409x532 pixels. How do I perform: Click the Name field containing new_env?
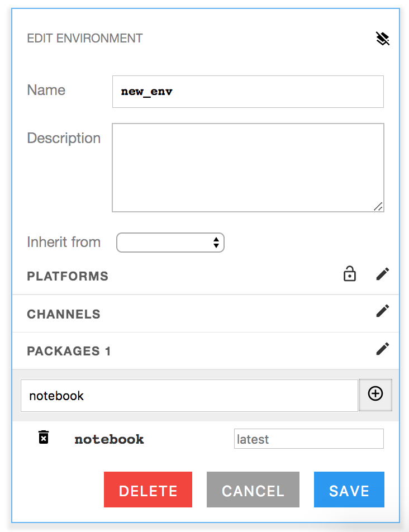pos(248,92)
